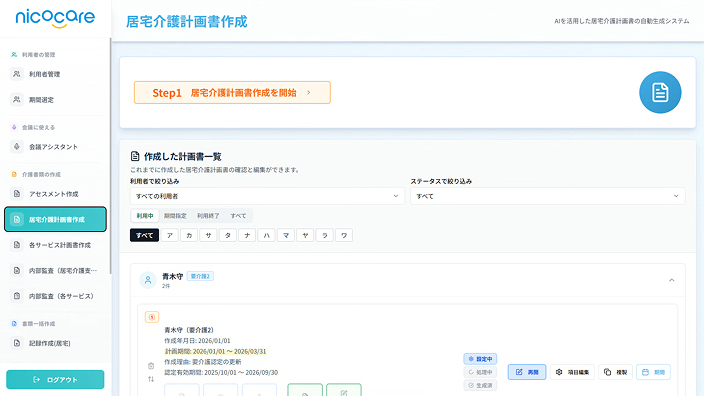Filter users by kana サ
Screen dimensions: 704x396
(x=208, y=235)
